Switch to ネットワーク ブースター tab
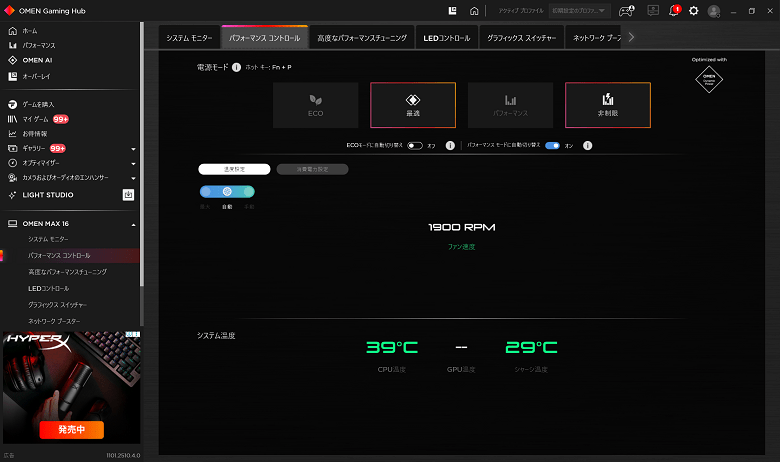The image size is (780, 462). (x=593, y=38)
